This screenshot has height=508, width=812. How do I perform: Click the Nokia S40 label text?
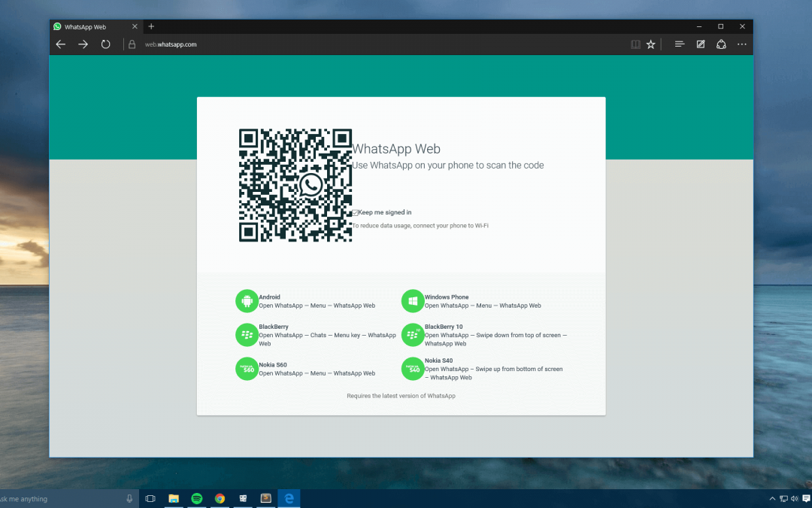[438, 360]
